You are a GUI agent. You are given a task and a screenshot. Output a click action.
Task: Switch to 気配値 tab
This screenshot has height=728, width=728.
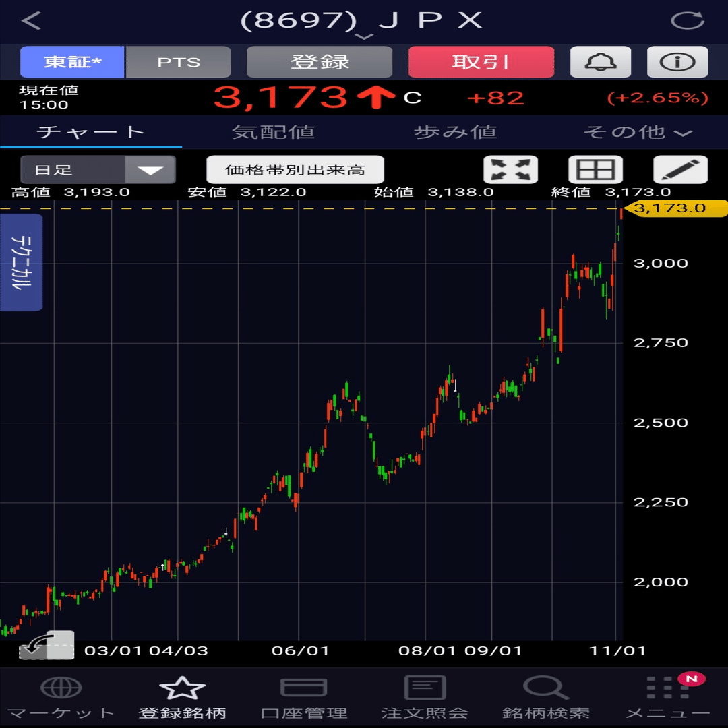tap(273, 132)
